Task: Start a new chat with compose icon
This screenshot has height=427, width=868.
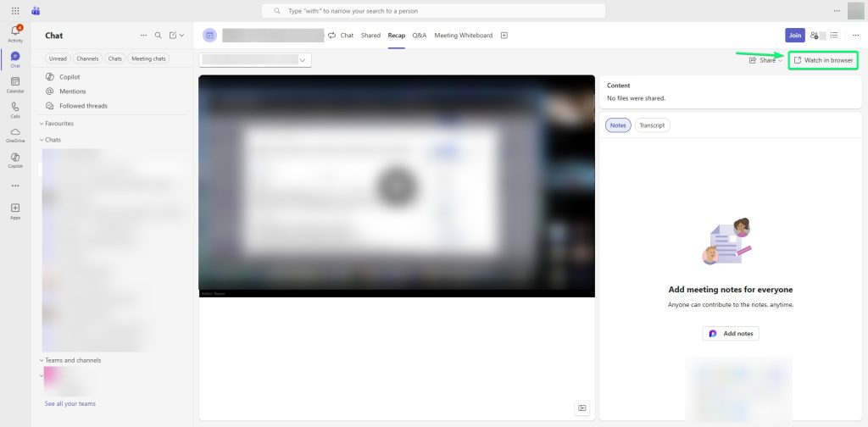Action: tap(173, 36)
